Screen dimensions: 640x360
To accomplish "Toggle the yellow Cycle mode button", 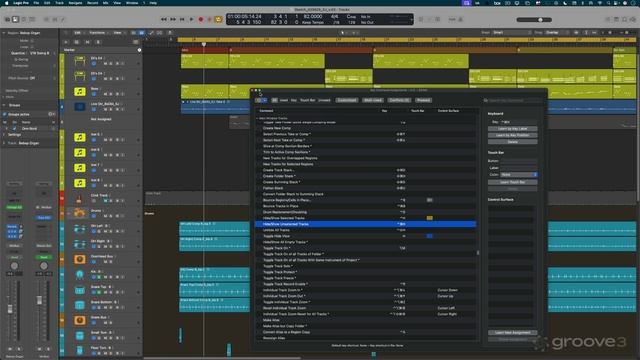I will [x=218, y=19].
